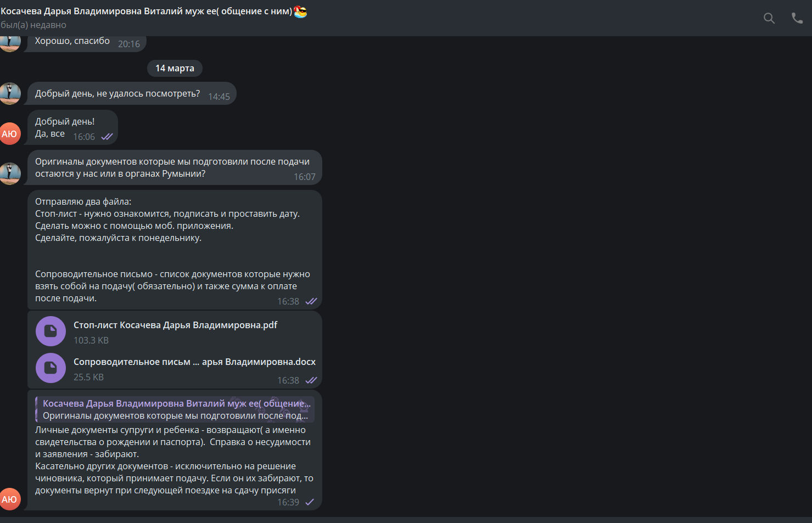The width and height of the screenshot is (812, 523).
Task: Open the Сопроводительное письмо docx file icon
Action: pyautogui.click(x=51, y=368)
